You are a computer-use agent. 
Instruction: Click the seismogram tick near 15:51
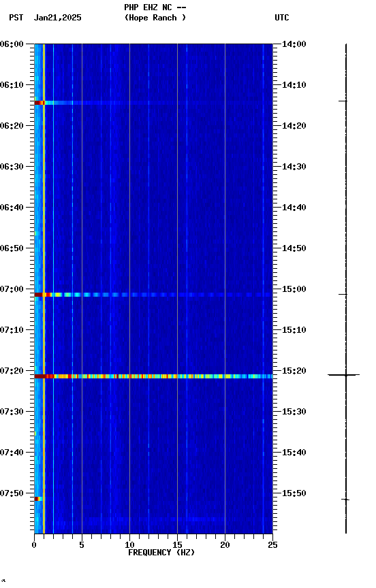pos(345,500)
